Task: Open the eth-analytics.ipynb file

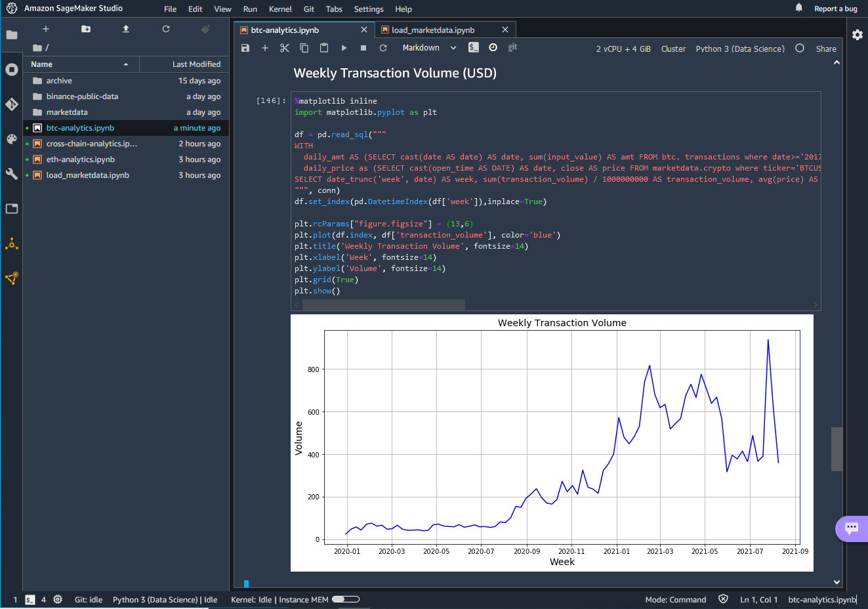Action: (81, 159)
